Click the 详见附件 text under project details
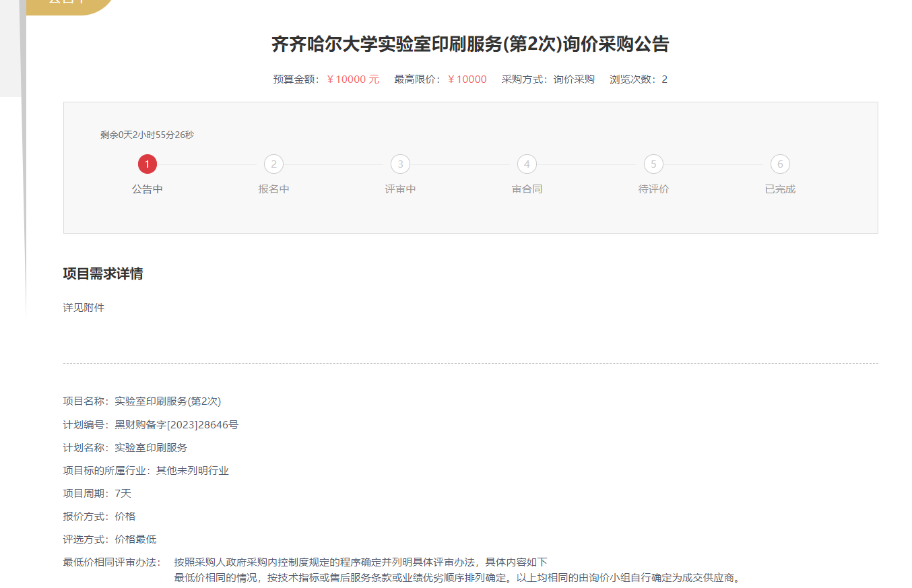 click(x=84, y=308)
